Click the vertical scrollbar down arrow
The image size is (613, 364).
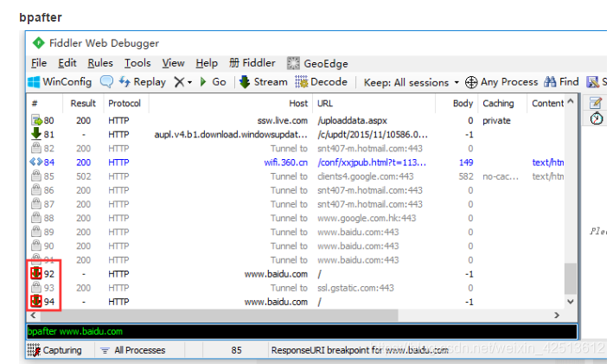pyautogui.click(x=571, y=302)
